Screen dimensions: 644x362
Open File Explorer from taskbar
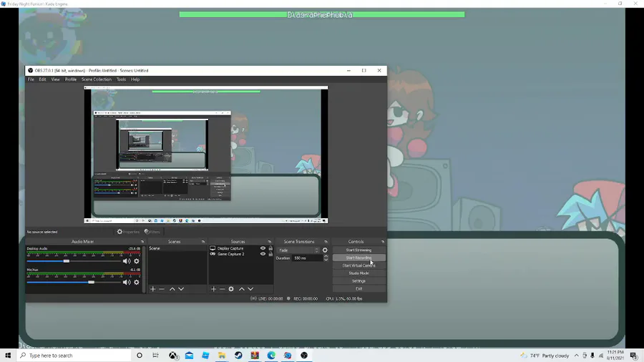tap(223, 356)
